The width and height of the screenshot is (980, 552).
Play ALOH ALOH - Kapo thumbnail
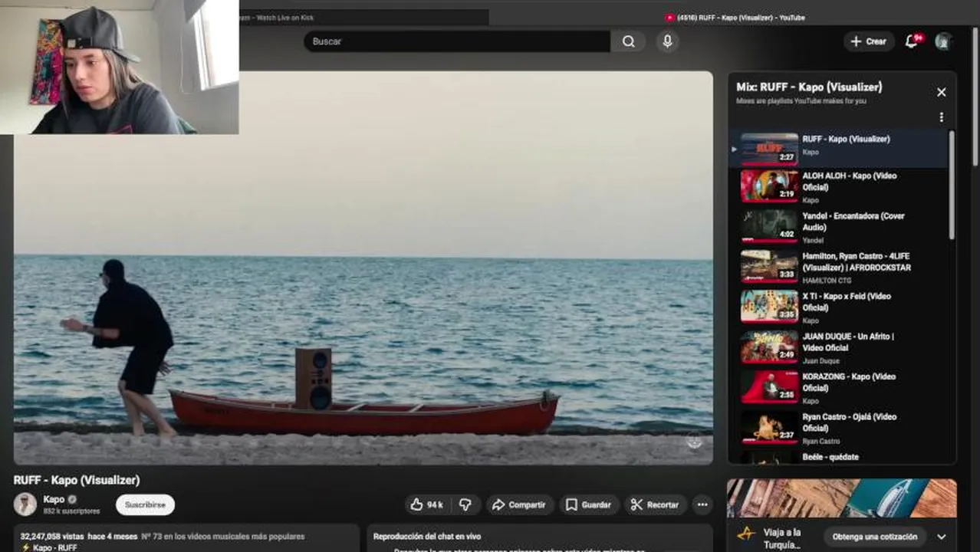coord(769,186)
